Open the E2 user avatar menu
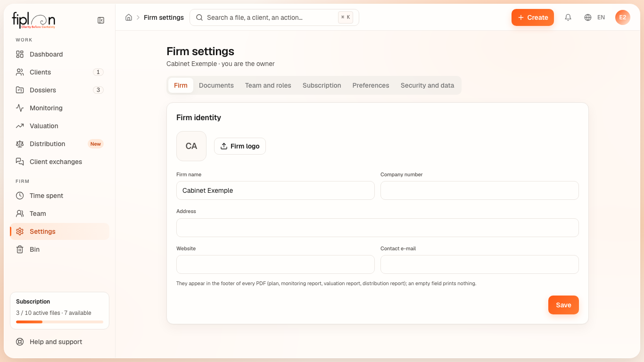 623,17
